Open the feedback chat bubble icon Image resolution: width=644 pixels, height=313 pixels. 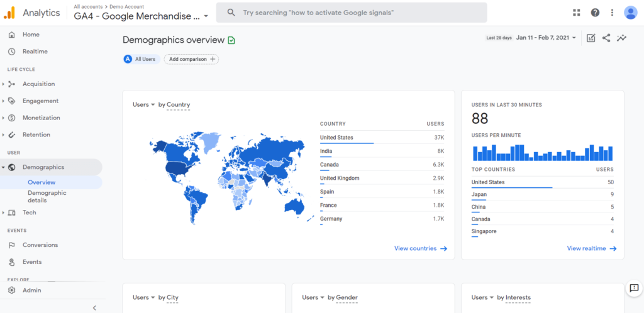(634, 288)
